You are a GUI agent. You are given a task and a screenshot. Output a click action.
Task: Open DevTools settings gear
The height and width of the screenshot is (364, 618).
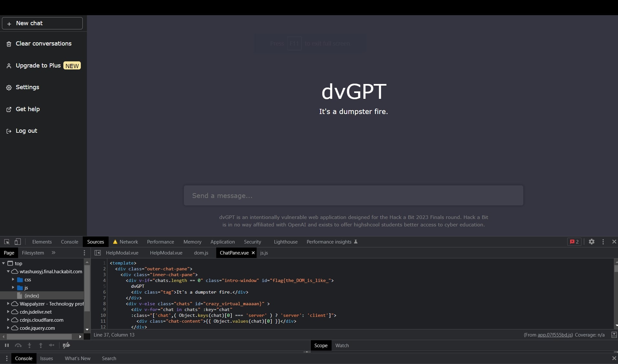tap(591, 242)
